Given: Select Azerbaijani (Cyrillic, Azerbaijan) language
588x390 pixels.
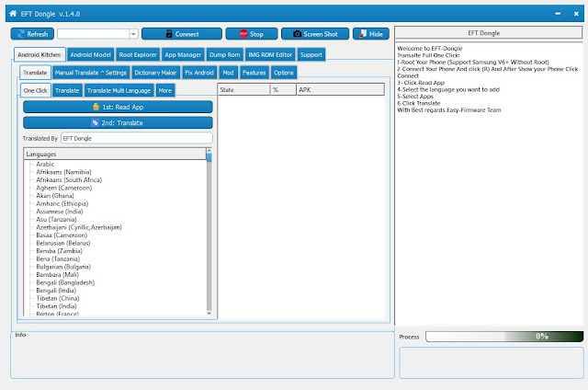Looking at the screenshot, I should 79,227.
